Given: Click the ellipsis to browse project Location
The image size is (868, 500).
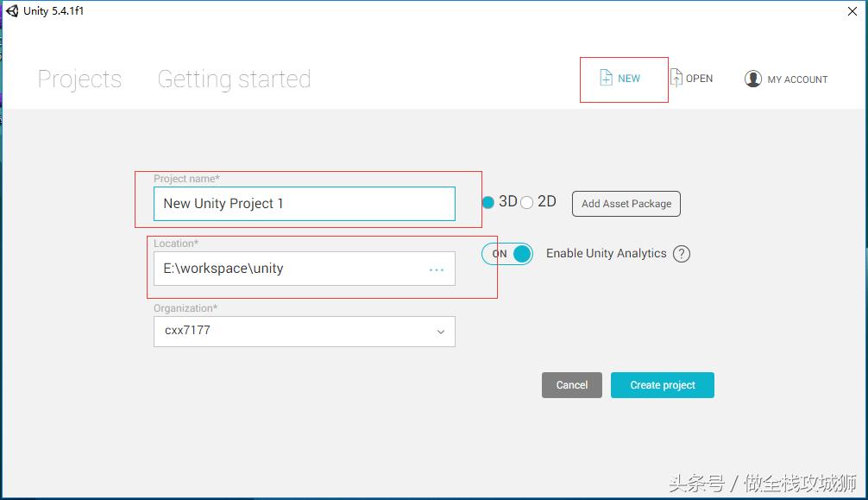Looking at the screenshot, I should click(436, 269).
